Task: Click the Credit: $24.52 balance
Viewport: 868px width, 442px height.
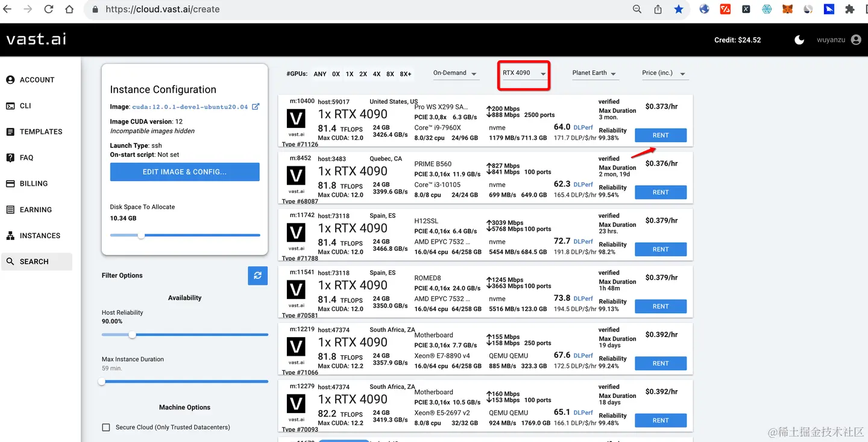Action: click(737, 40)
